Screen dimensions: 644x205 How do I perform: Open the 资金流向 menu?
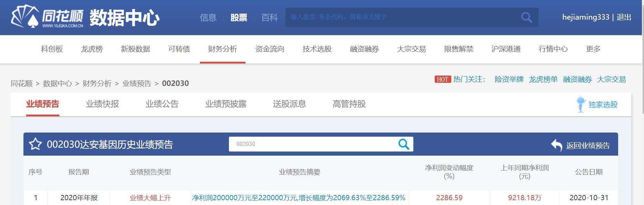click(270, 49)
